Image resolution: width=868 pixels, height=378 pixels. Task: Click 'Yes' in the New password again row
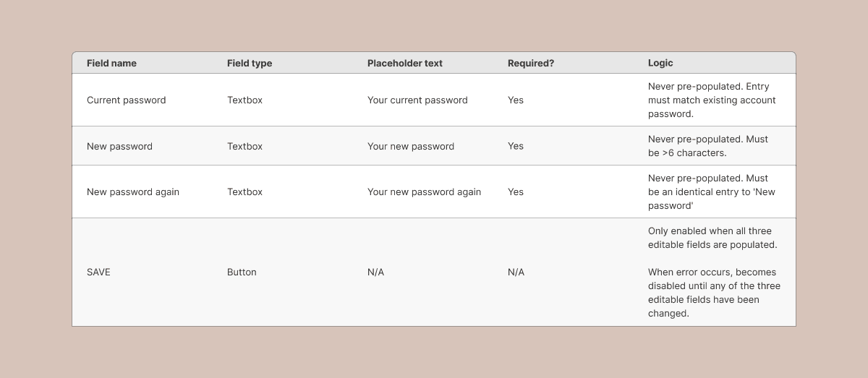pos(515,192)
